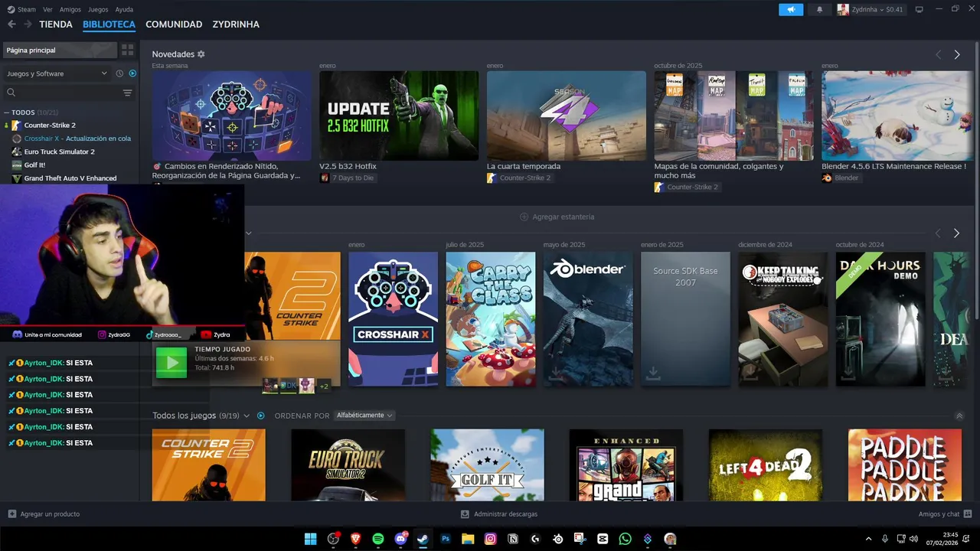Open Spotify from the taskbar
The height and width of the screenshot is (551, 980).
tap(377, 539)
